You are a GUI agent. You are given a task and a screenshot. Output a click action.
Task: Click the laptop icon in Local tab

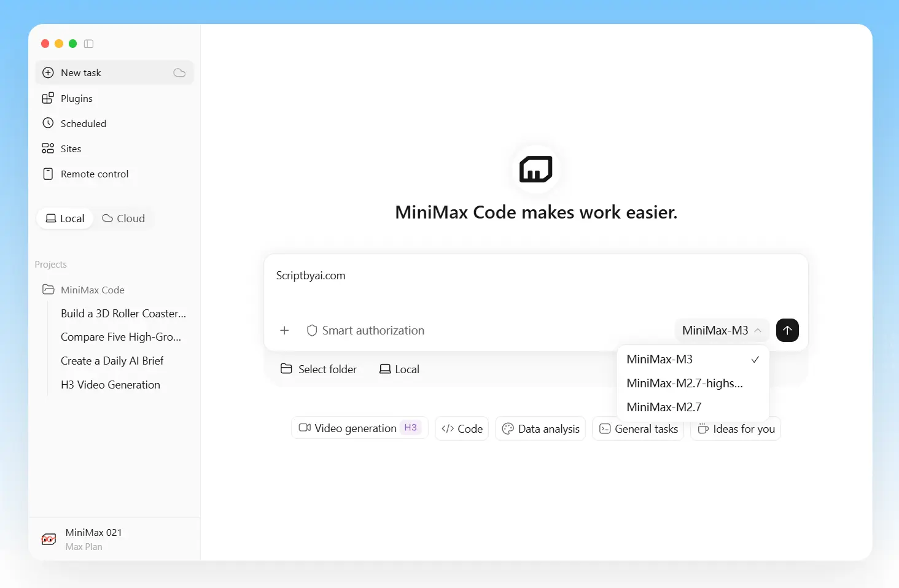click(51, 218)
